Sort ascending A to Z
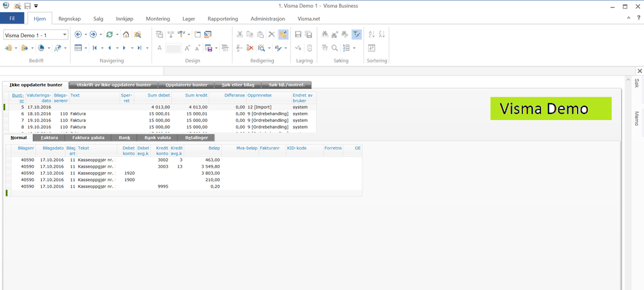The height and width of the screenshot is (290, 644). (371, 35)
